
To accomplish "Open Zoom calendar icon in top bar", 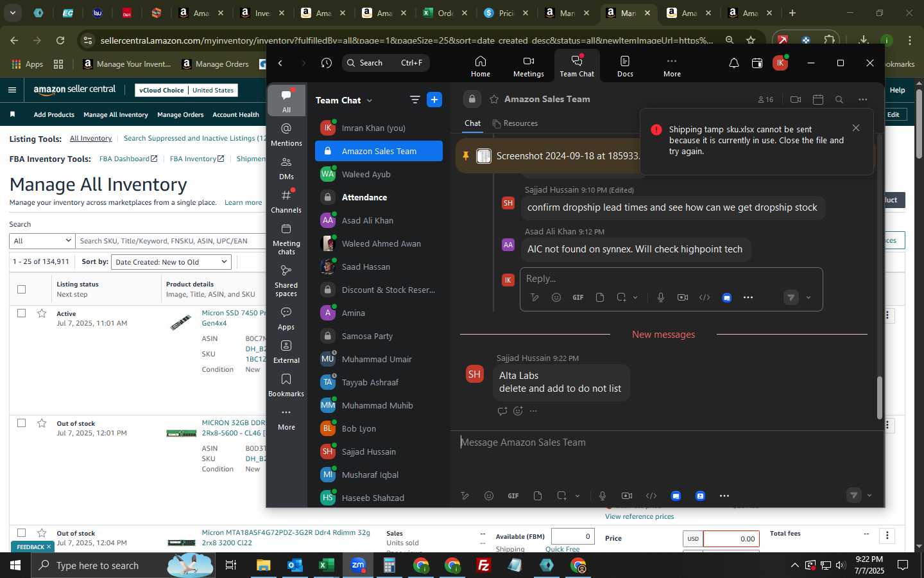I will pos(757,63).
